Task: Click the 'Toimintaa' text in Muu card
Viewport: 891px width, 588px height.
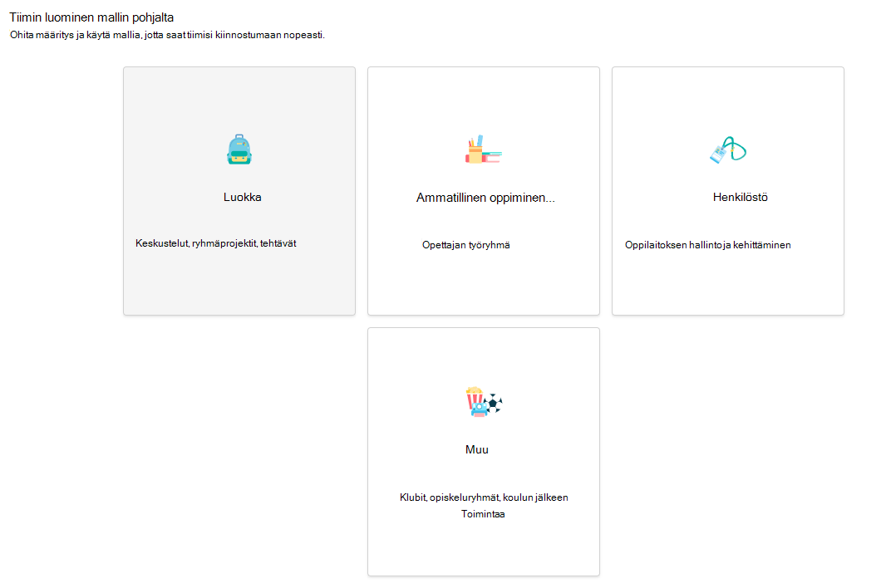Action: (483, 514)
